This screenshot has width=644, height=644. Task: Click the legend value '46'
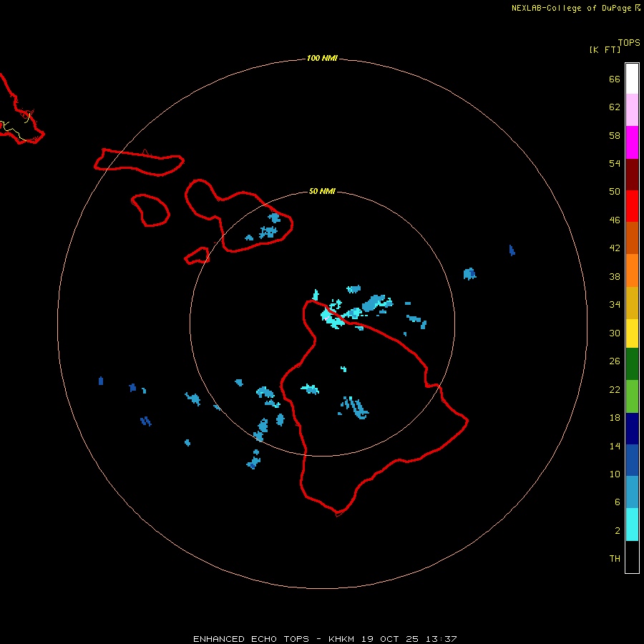(615, 220)
